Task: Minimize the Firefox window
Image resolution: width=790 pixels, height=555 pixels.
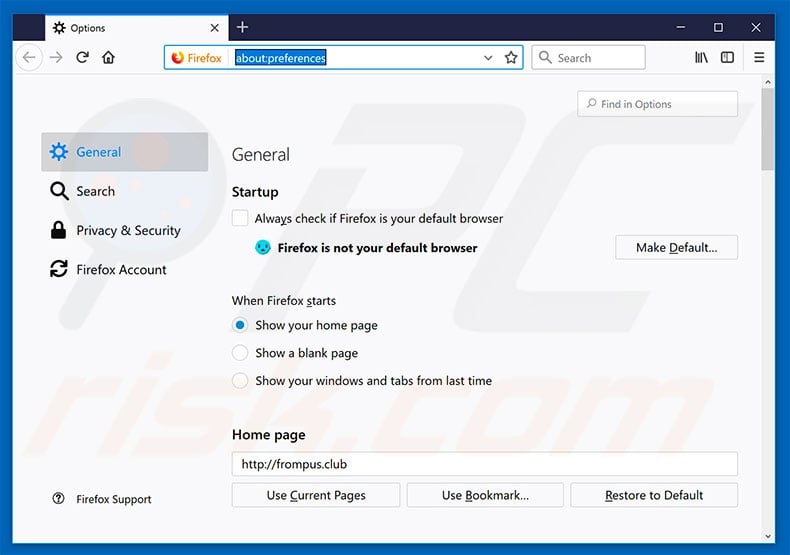Action: (681, 27)
